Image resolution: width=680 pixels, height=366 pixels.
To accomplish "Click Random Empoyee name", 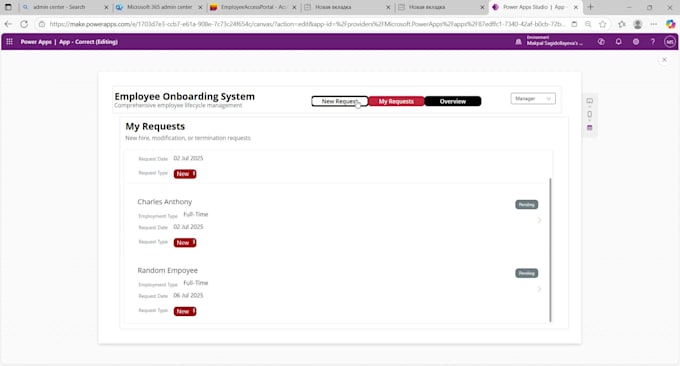I will point(167,270).
